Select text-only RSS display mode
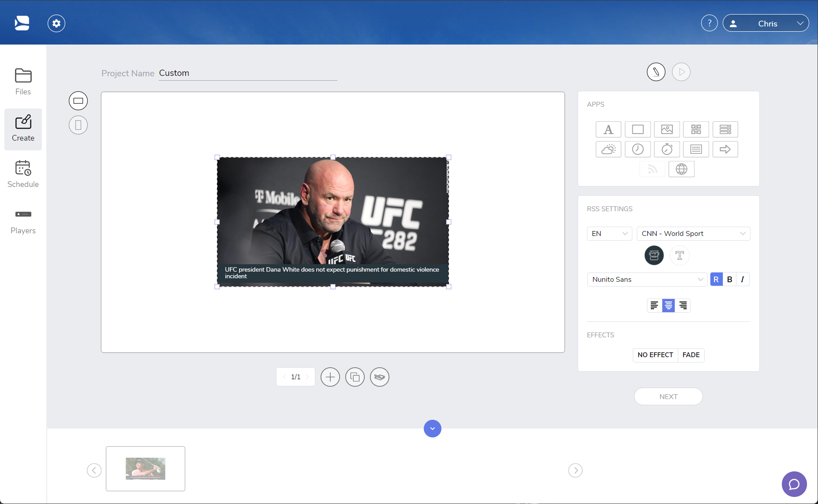 click(x=680, y=255)
